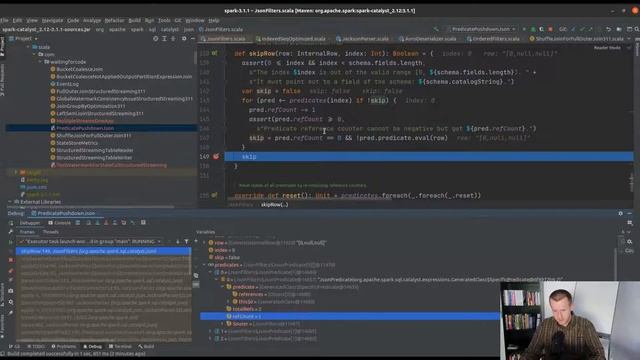This screenshot has height=360, width=640.
Task: Hide the Project panel with the minus icon
Action: tap(193, 38)
